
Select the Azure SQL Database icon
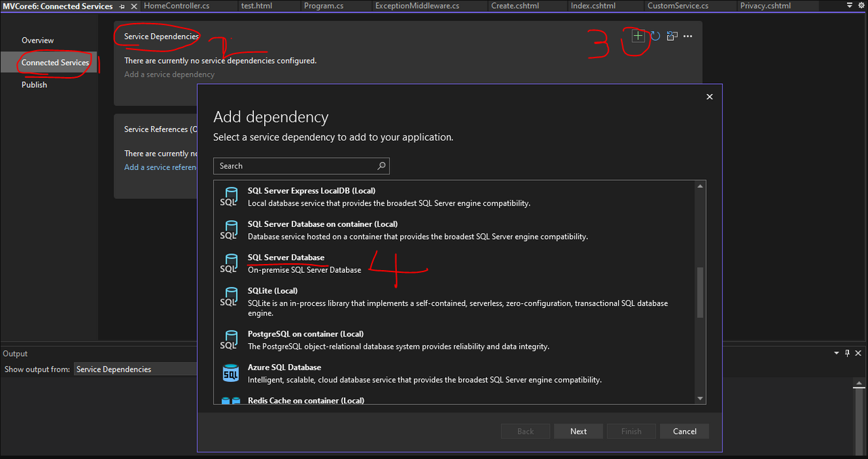231,373
